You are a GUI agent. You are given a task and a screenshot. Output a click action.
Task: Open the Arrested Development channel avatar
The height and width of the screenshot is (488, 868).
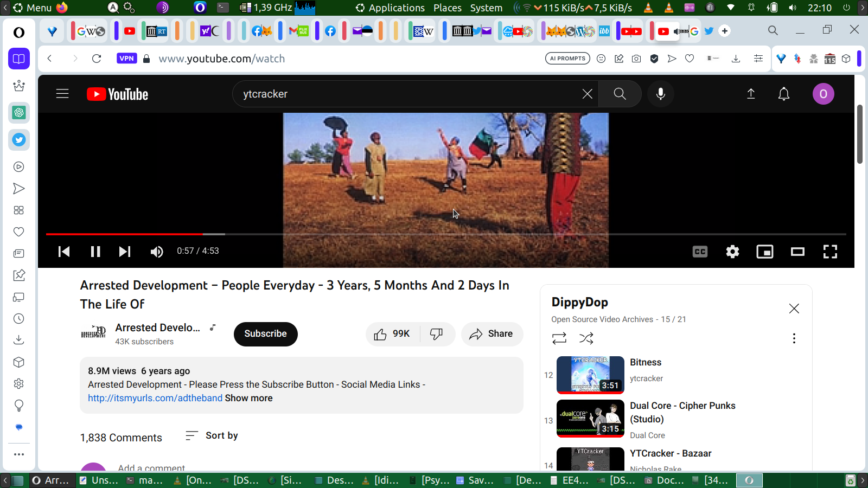(x=93, y=332)
